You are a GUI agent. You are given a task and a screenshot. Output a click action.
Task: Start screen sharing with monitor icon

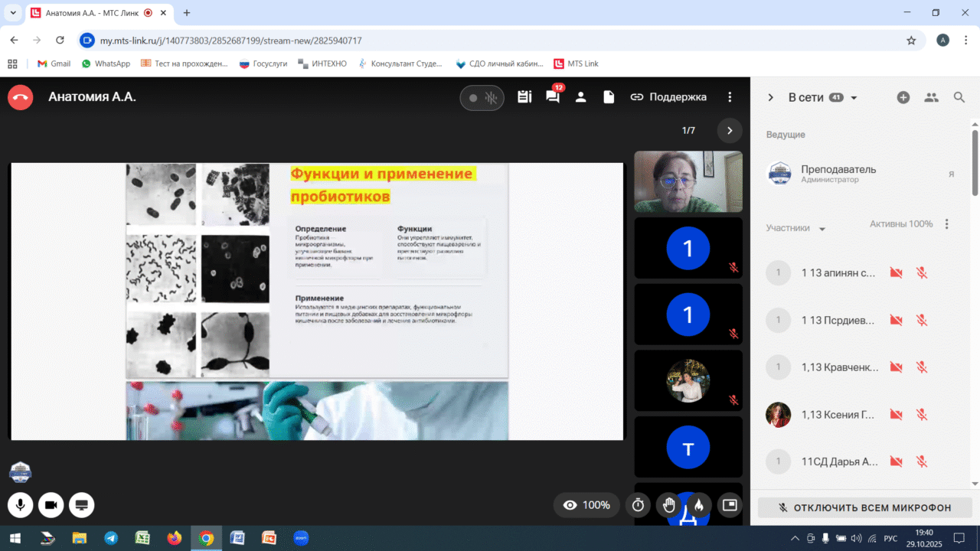tap(81, 505)
